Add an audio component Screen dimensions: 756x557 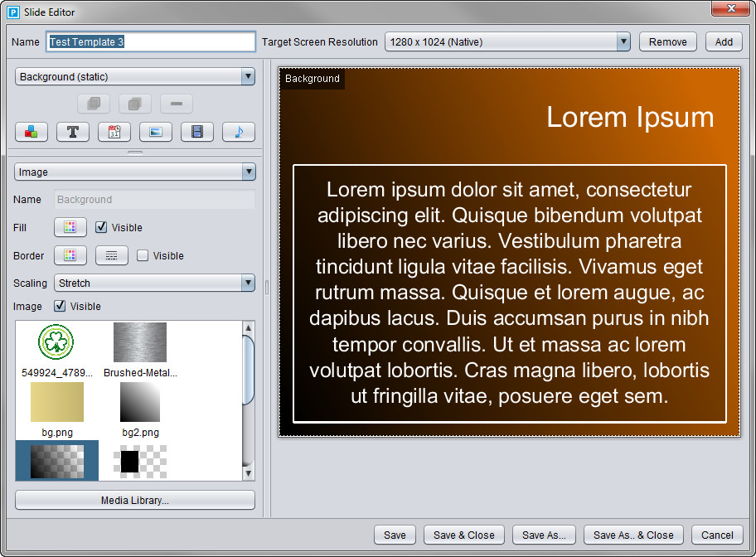point(239,132)
